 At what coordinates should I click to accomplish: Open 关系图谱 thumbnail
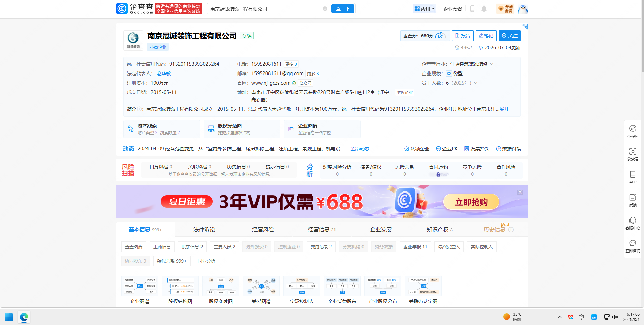[261, 290]
